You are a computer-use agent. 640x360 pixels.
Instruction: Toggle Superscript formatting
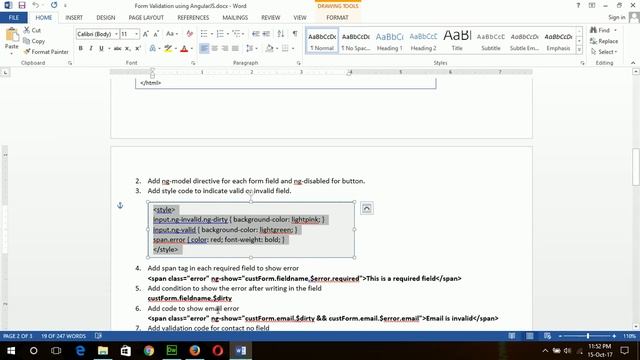pyautogui.click(x=138, y=49)
